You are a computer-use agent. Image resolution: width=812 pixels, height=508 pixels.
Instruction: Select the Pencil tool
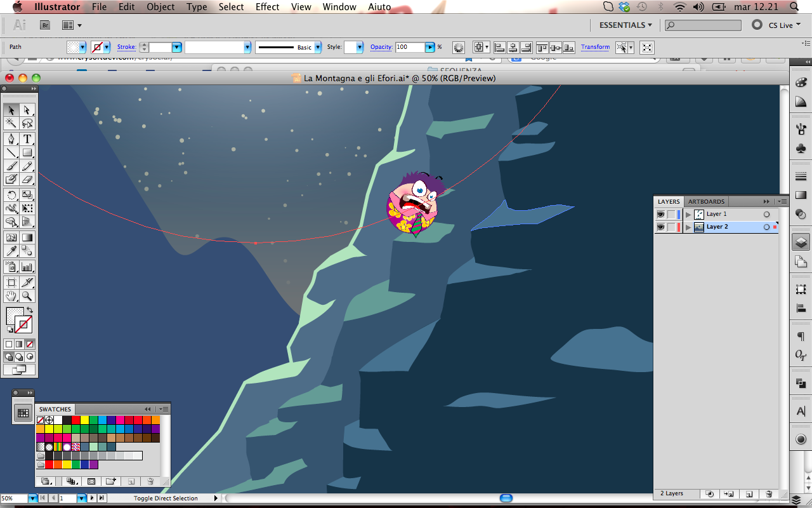pos(27,166)
